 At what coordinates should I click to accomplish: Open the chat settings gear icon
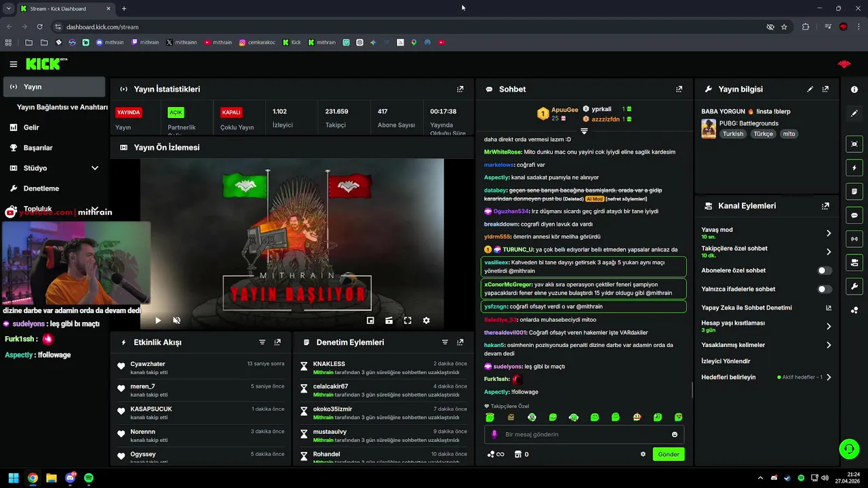(643, 454)
